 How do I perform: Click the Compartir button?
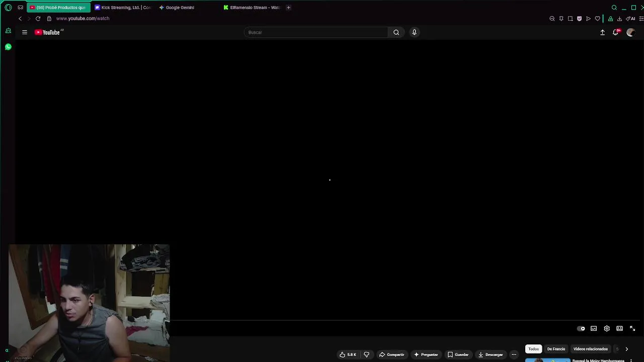click(x=391, y=354)
